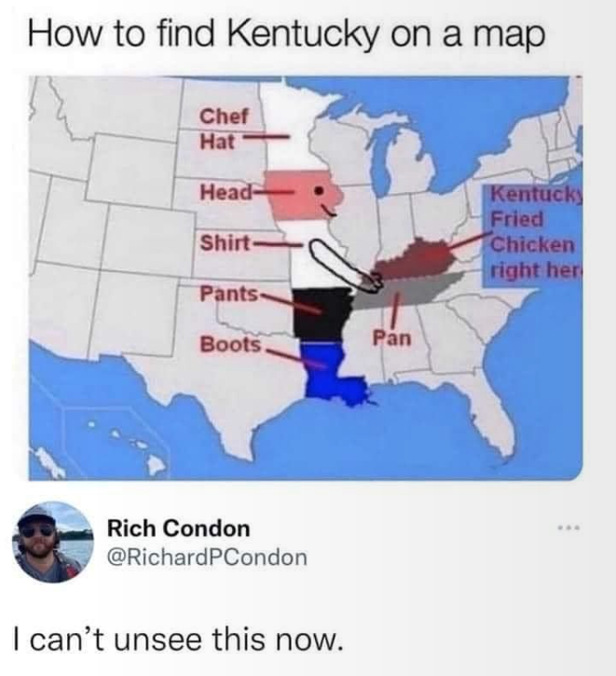Select the brown Kentucky state shape
This screenshot has width=616, height=676.
click(x=415, y=260)
